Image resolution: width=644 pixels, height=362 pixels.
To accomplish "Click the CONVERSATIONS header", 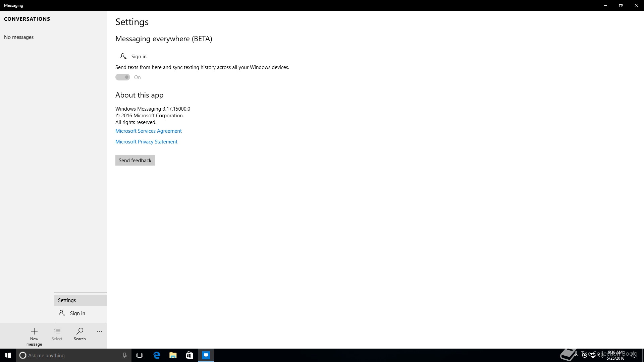I will [x=27, y=19].
